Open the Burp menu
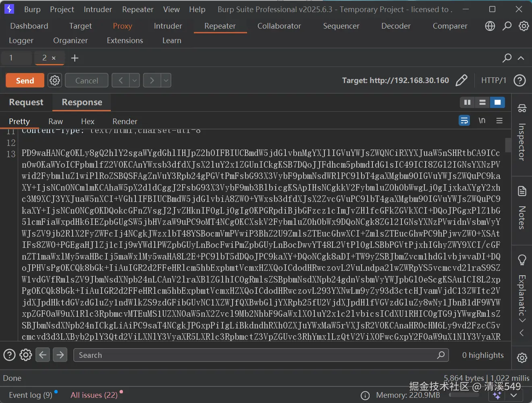The height and width of the screenshot is (403, 532). click(32, 9)
